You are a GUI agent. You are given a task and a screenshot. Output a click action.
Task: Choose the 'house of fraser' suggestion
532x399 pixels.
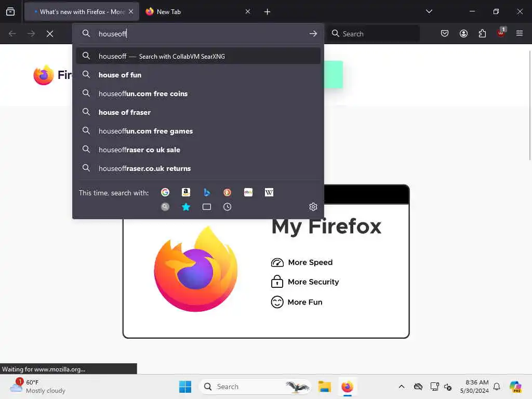pos(198,112)
